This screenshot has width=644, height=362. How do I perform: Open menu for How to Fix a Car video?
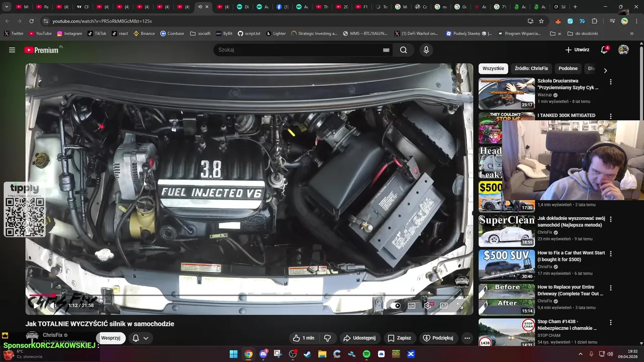click(x=611, y=254)
